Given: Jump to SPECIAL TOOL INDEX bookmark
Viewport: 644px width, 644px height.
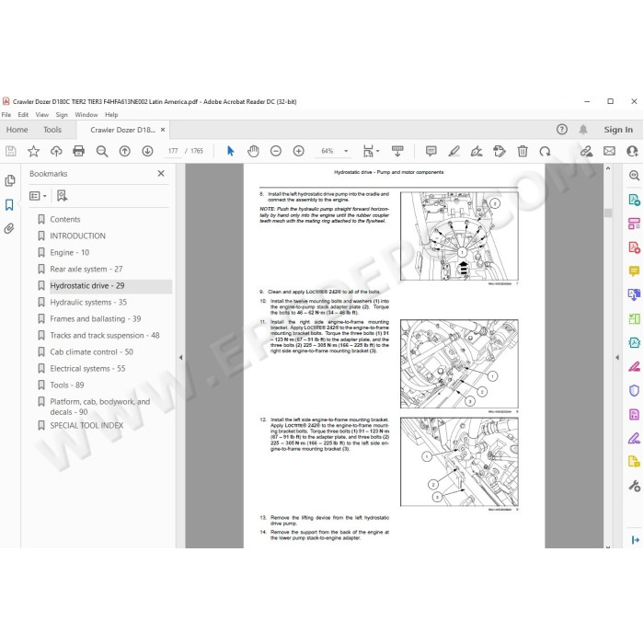Looking at the screenshot, I should 86,425.
